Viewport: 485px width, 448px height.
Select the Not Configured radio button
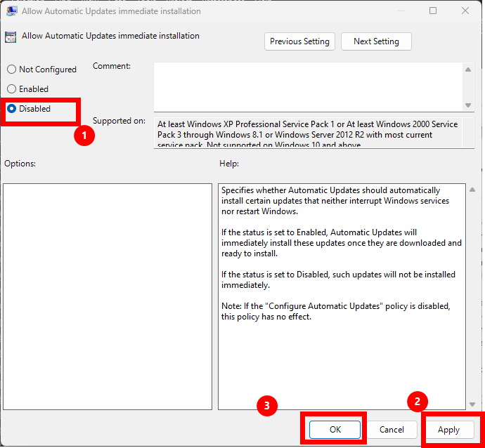11,70
